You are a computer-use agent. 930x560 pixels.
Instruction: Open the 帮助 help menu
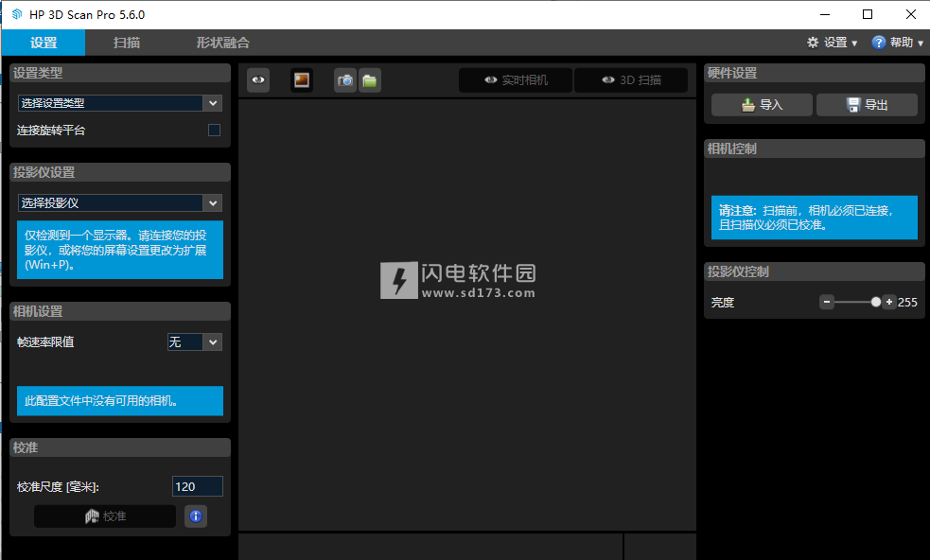pos(898,43)
